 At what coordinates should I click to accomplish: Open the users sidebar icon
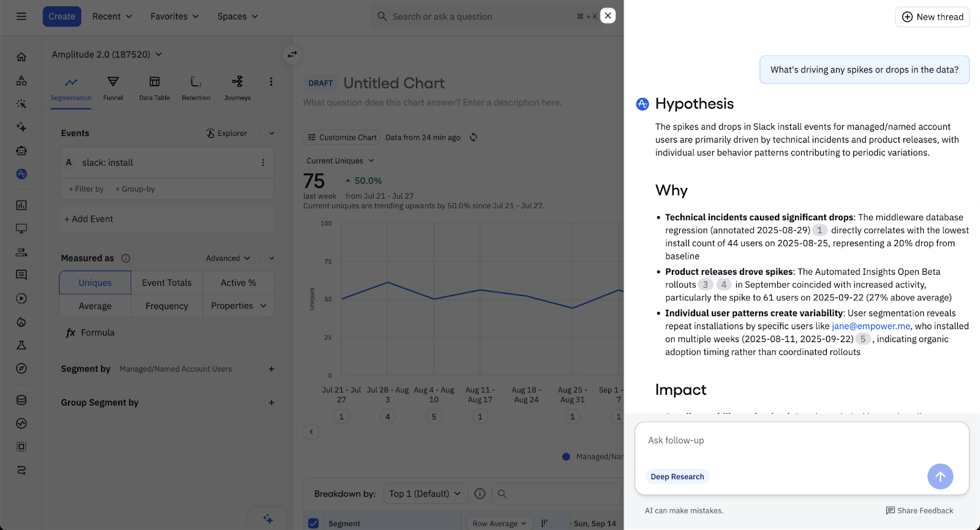pyautogui.click(x=21, y=252)
